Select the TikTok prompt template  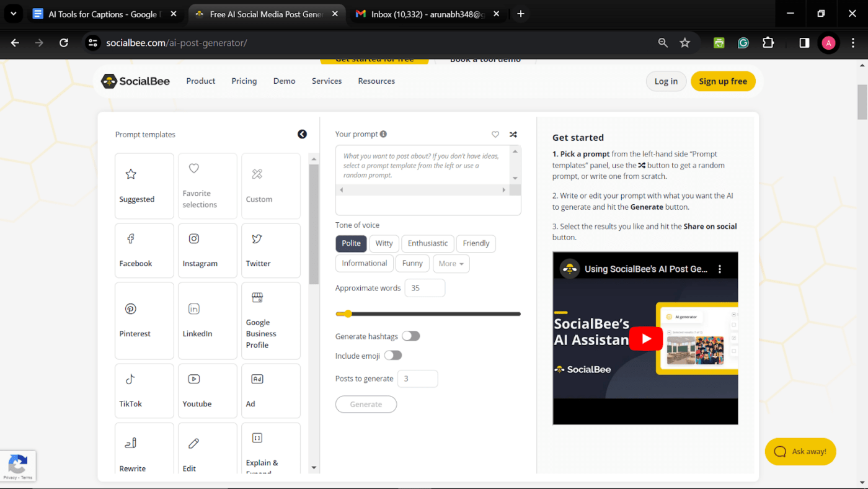coord(144,391)
